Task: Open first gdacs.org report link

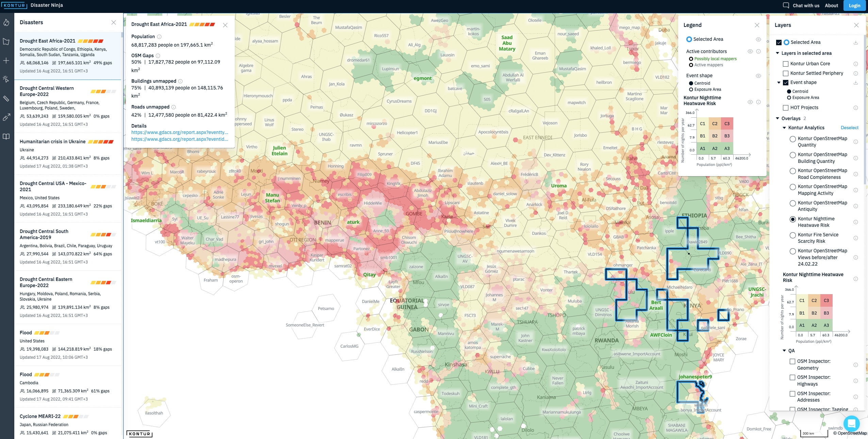Action: [x=180, y=133]
